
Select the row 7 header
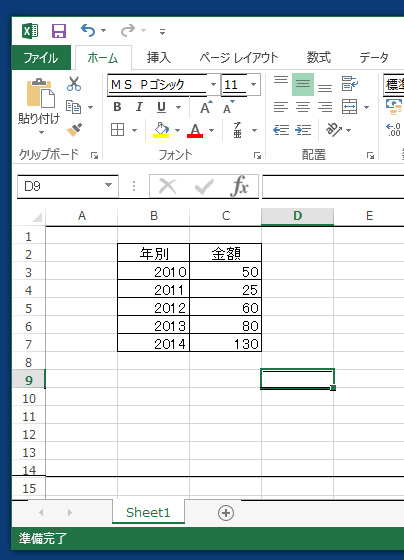point(29,344)
